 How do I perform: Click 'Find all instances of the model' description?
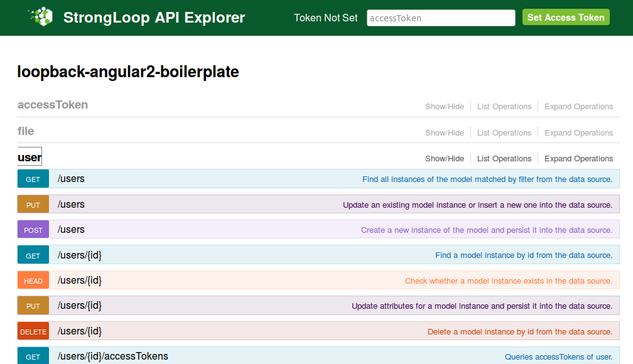(487, 179)
